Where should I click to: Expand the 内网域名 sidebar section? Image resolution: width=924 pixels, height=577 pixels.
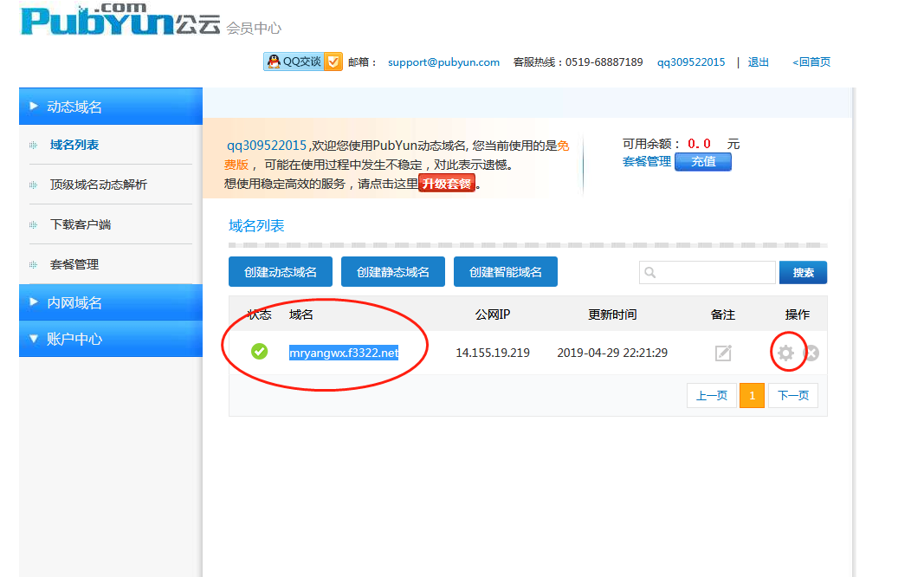tap(110, 302)
